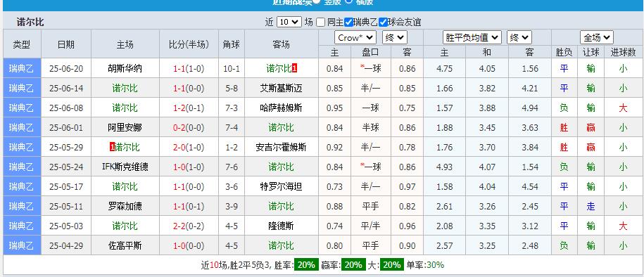Click red card marker beside 诺尔比 on 25-05-29

coord(112,148)
